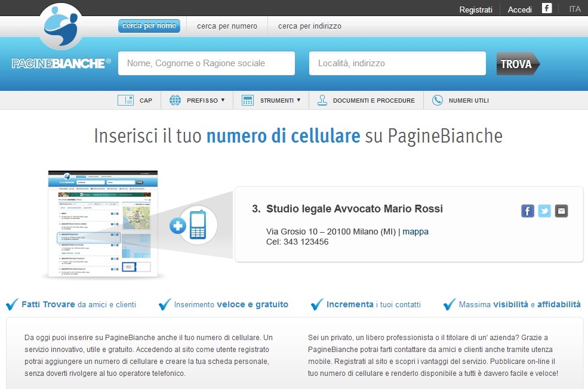Viewport: 588px width, 389px height.
Task: Expand the Prefisso dropdown arrow
Action: (x=223, y=100)
